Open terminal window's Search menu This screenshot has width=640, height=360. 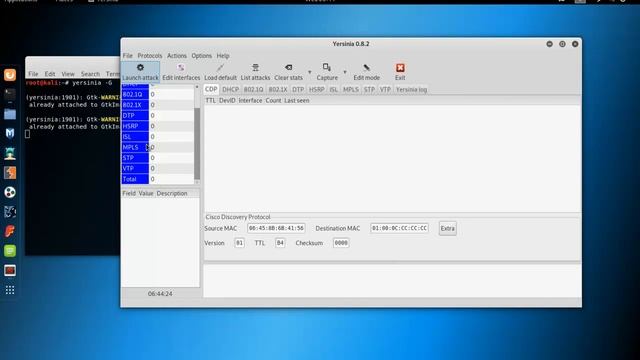click(90, 74)
